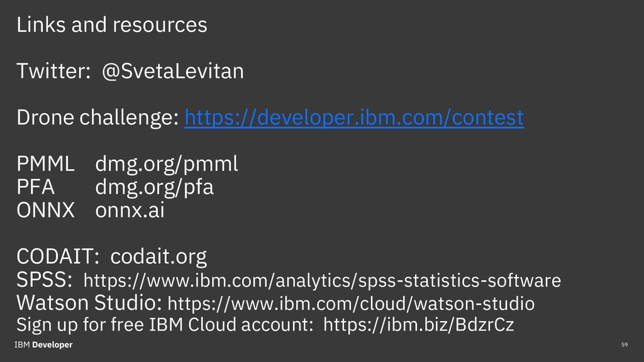This screenshot has width=644, height=362.
Task: Click the SPSS label
Action: click(45, 280)
